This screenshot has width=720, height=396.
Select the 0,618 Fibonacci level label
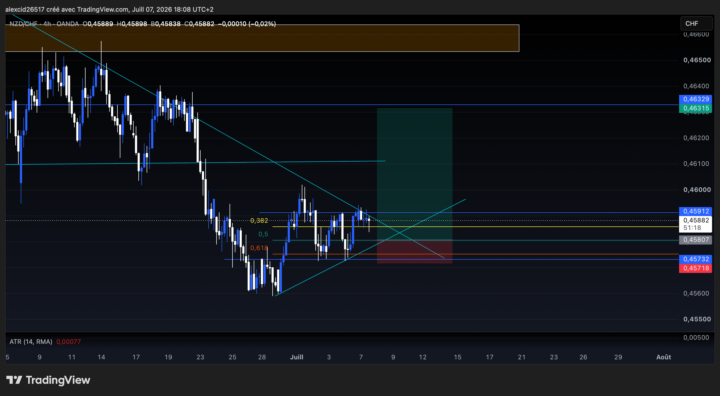(x=259, y=248)
